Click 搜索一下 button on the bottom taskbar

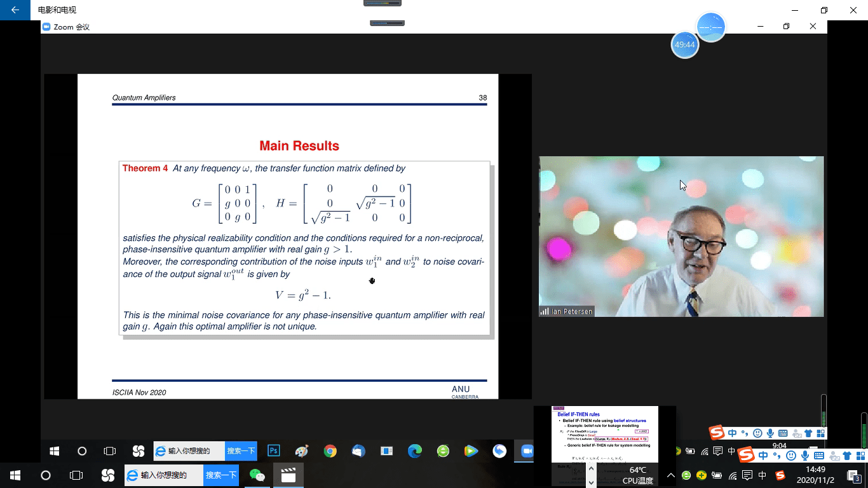[x=220, y=475]
